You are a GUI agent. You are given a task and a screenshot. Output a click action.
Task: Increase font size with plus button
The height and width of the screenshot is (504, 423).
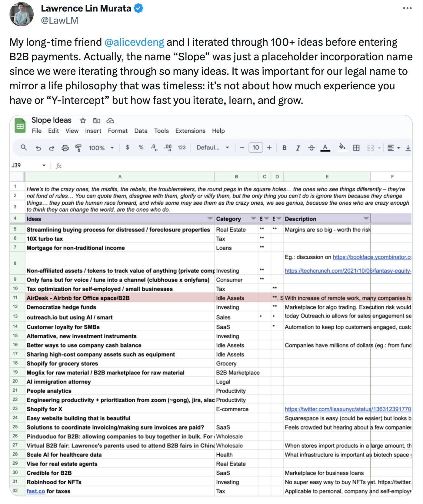269,148
